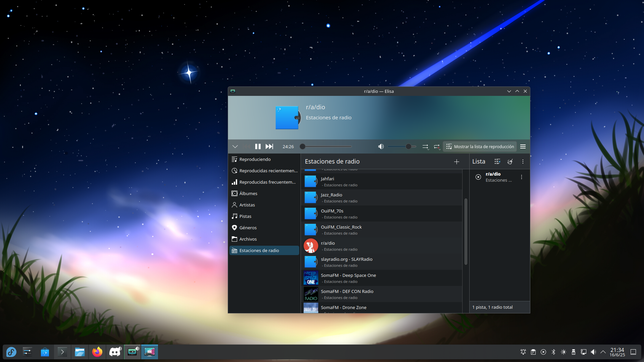Switch to Discord in the taskbar

(x=115, y=352)
